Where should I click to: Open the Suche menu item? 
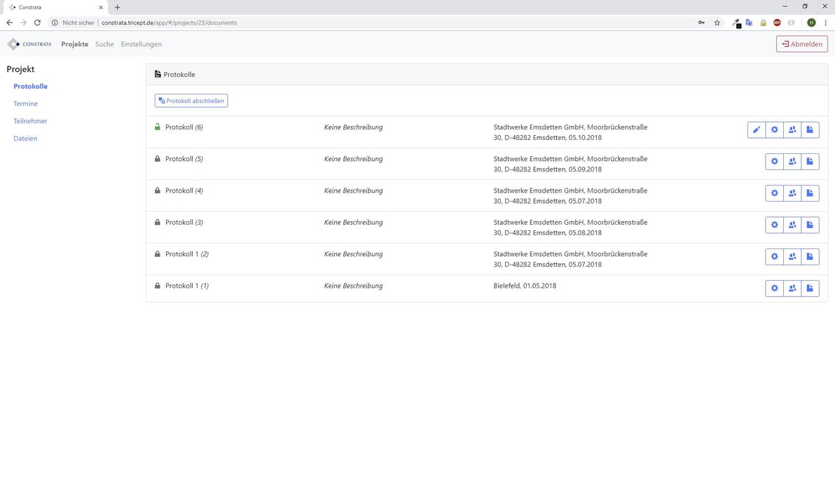[104, 44]
